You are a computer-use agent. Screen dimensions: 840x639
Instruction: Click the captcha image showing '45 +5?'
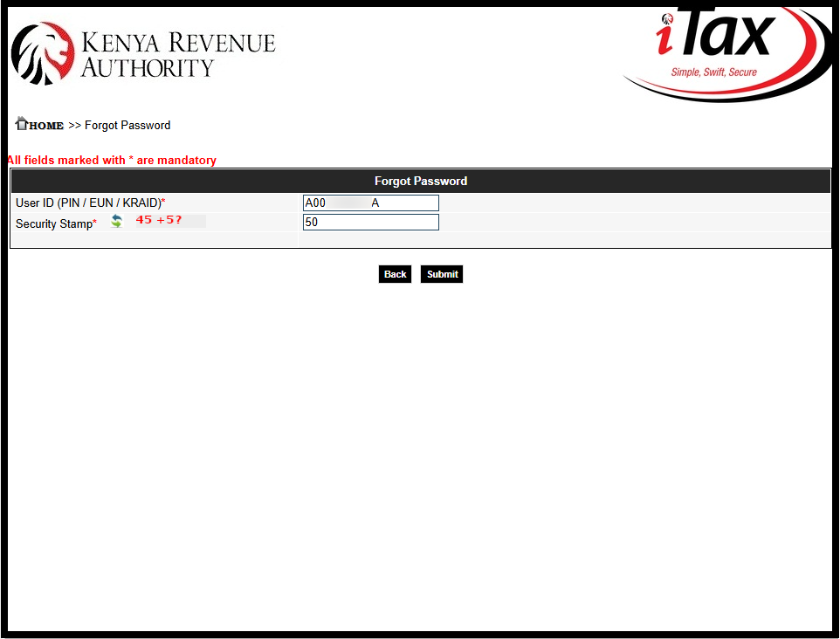[x=157, y=220]
